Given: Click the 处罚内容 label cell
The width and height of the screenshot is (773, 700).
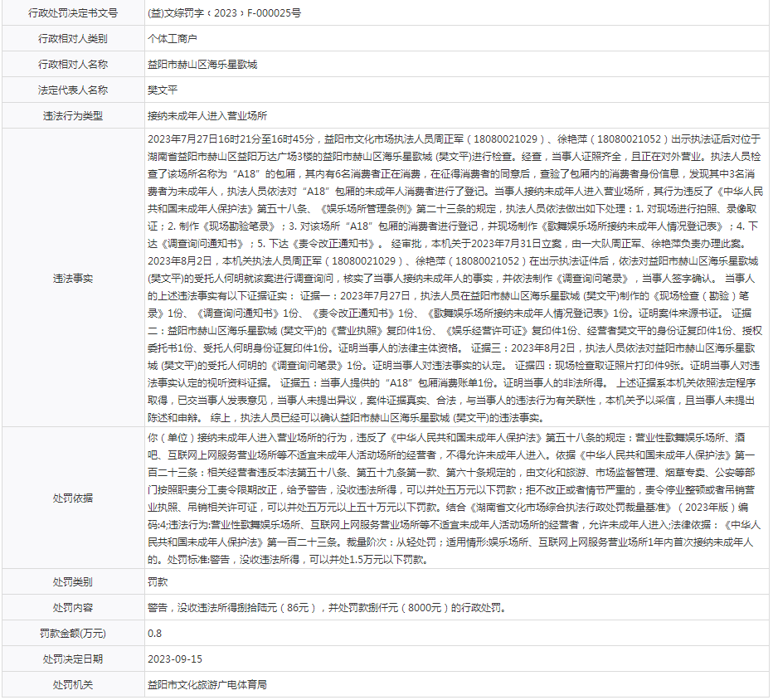Looking at the screenshot, I should [73, 608].
